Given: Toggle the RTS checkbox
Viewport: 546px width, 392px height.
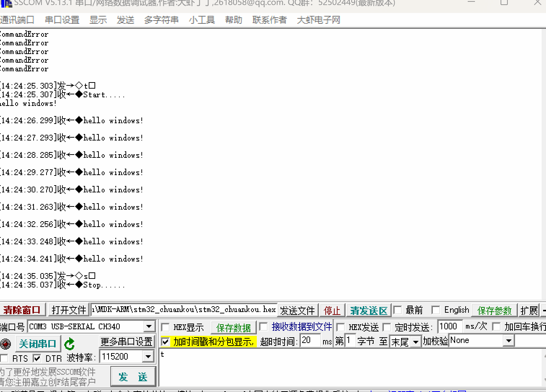Looking at the screenshot, I should (x=4, y=358).
